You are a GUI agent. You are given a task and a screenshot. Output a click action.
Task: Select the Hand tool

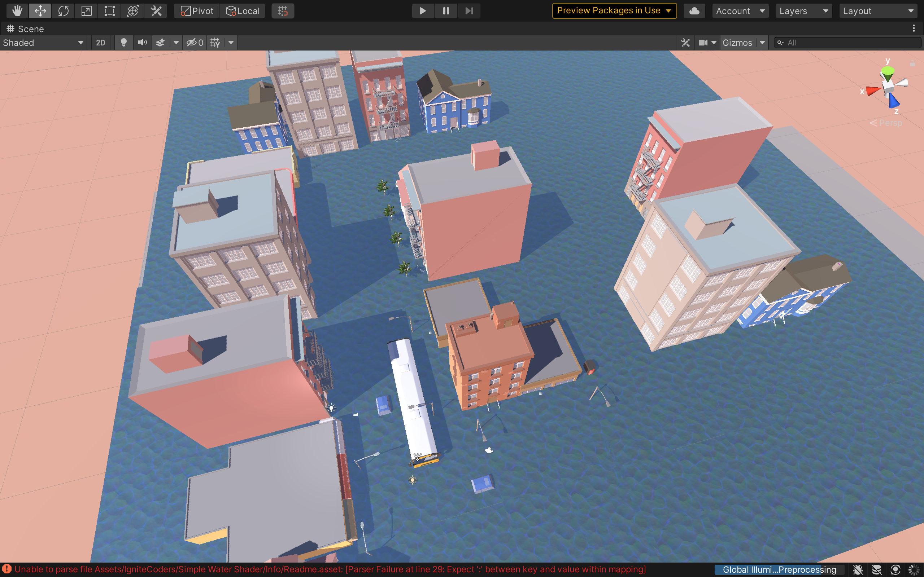click(17, 11)
